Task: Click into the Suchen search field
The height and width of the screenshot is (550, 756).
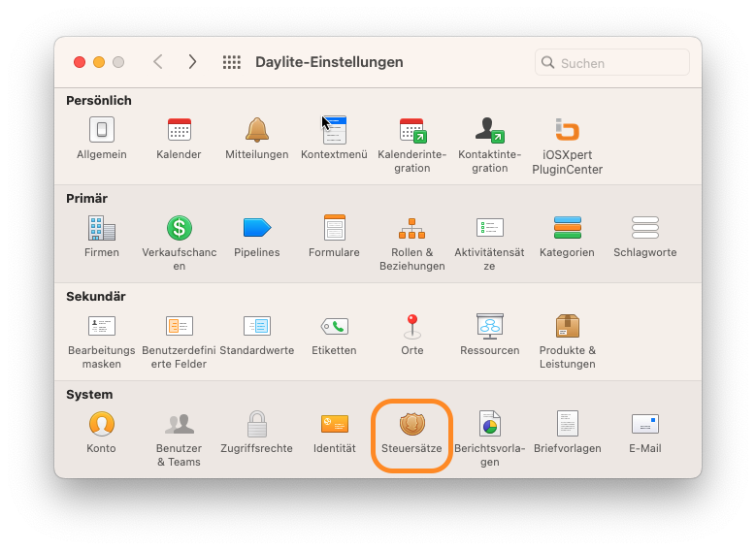Action: [x=611, y=63]
